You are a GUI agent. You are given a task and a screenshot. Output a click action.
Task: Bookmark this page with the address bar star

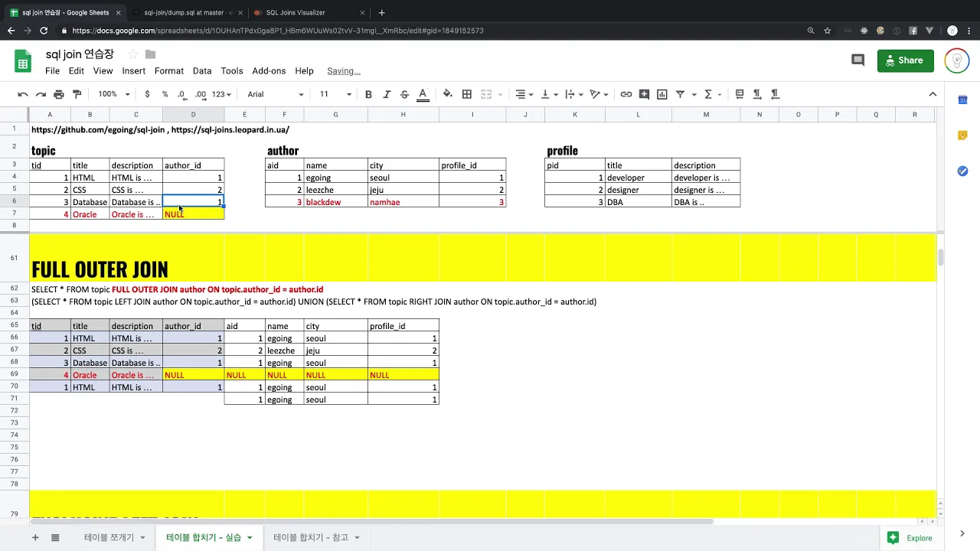tap(828, 31)
